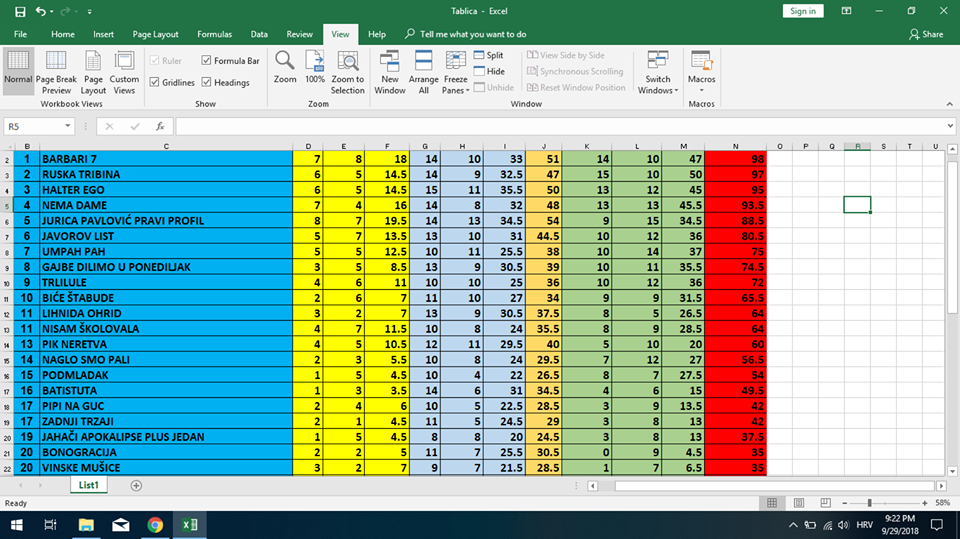
Task: Open Page Break Preview view
Action: coord(56,63)
